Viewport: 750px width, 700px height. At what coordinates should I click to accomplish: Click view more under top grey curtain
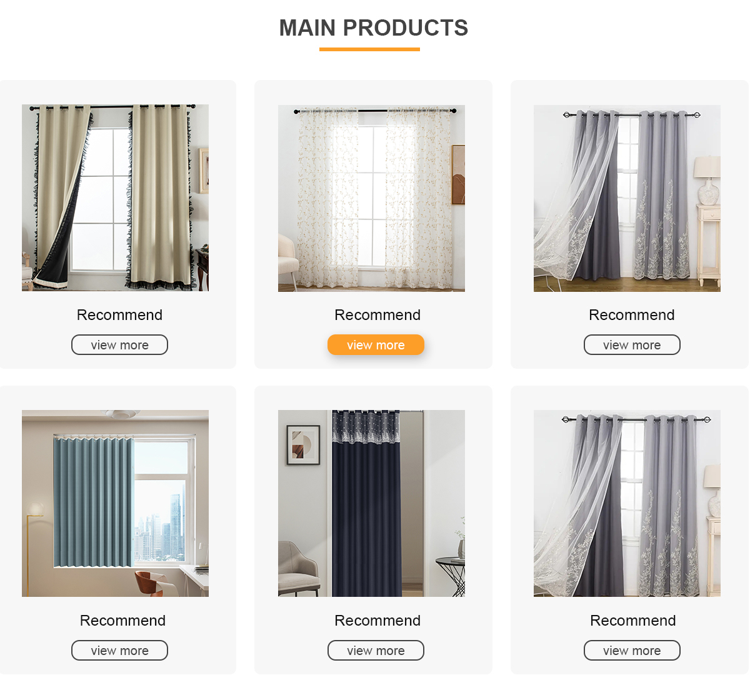pyautogui.click(x=632, y=345)
